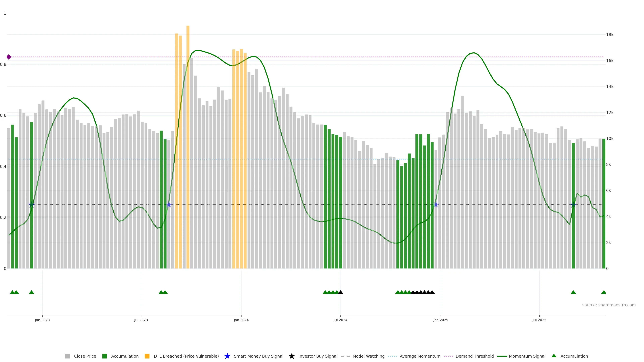
Task: Click the blue star marker after Jul 2023
Action: (x=169, y=205)
